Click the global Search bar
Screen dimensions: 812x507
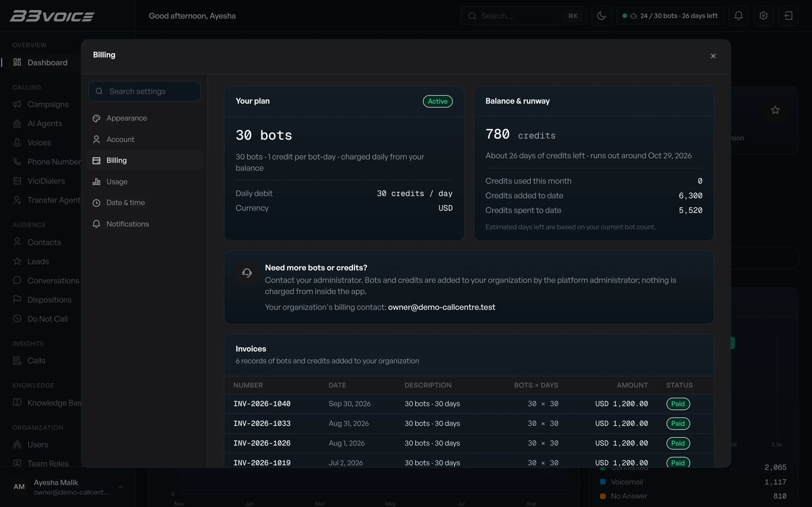coord(523,16)
